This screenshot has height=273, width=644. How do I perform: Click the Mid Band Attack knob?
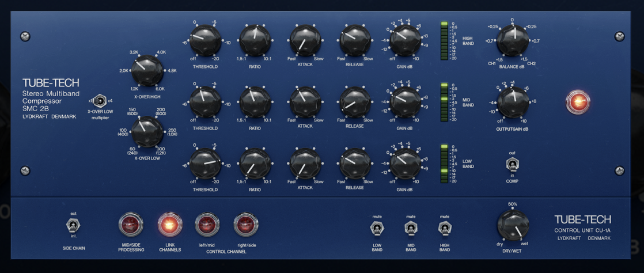pyautogui.click(x=305, y=102)
